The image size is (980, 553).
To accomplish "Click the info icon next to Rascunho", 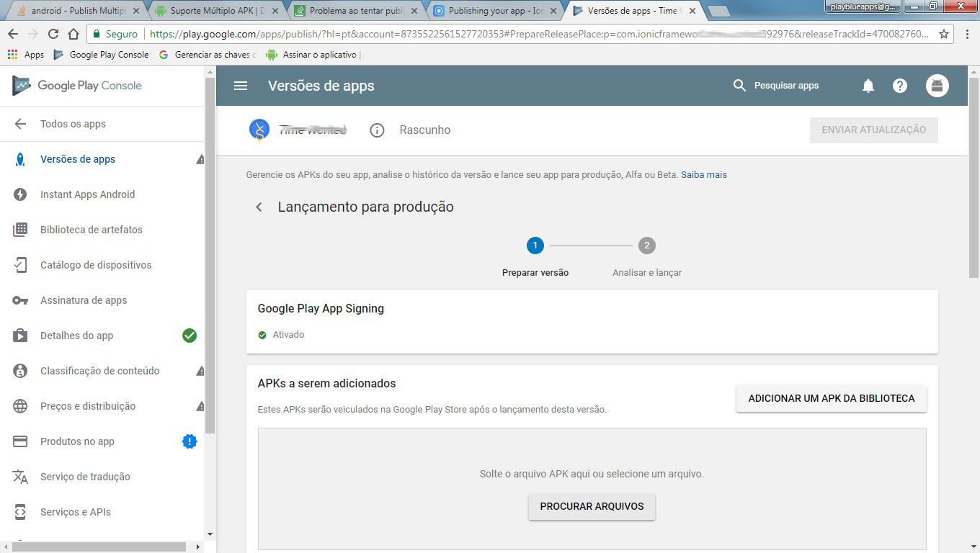I will tap(377, 130).
